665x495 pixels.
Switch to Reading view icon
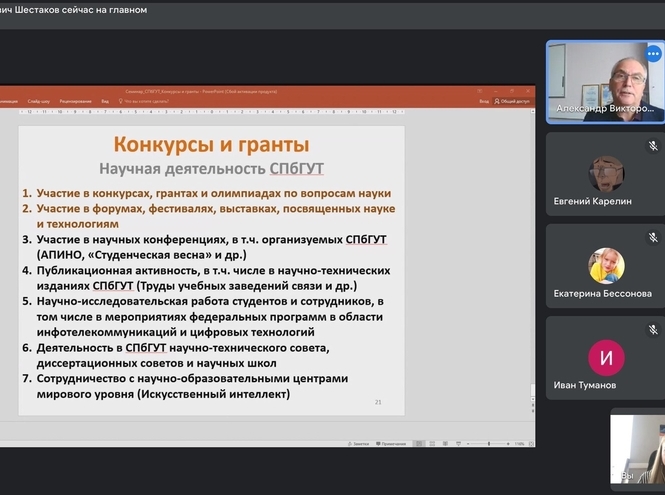point(445,444)
